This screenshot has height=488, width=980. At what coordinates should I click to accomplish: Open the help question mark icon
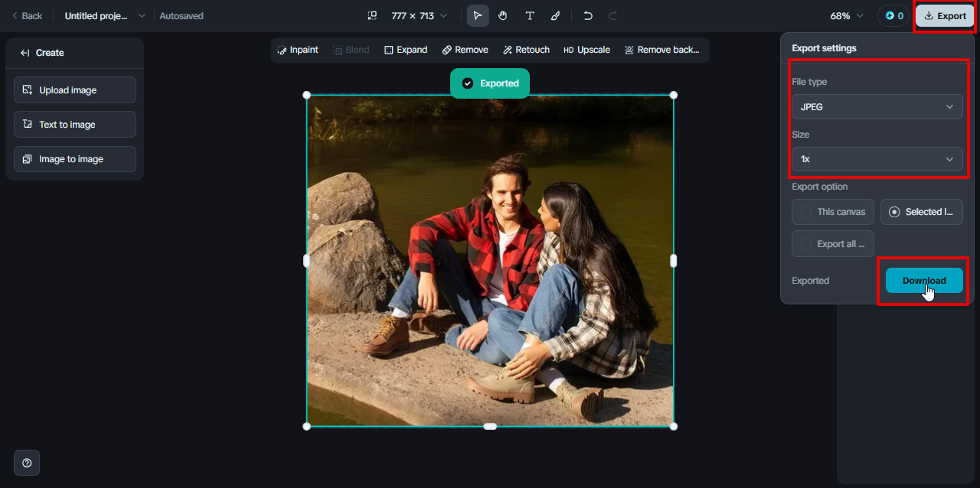click(27, 463)
